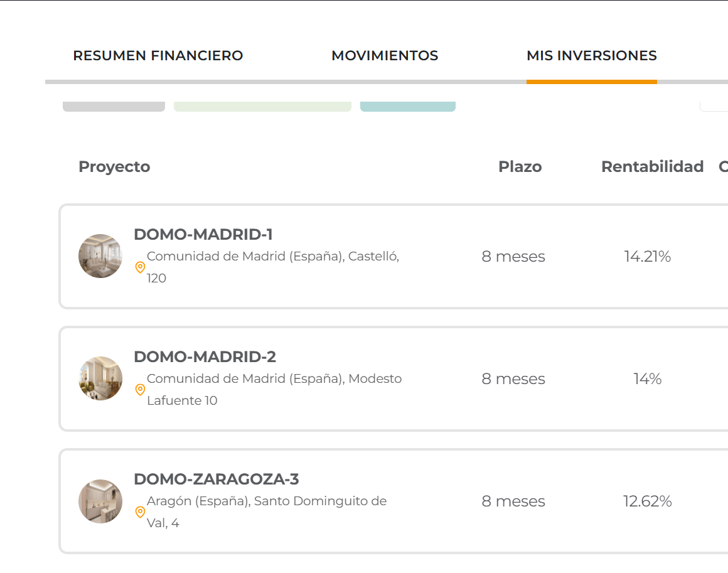The width and height of the screenshot is (728, 573).
Task: Click the teal filter button
Action: [x=407, y=107]
